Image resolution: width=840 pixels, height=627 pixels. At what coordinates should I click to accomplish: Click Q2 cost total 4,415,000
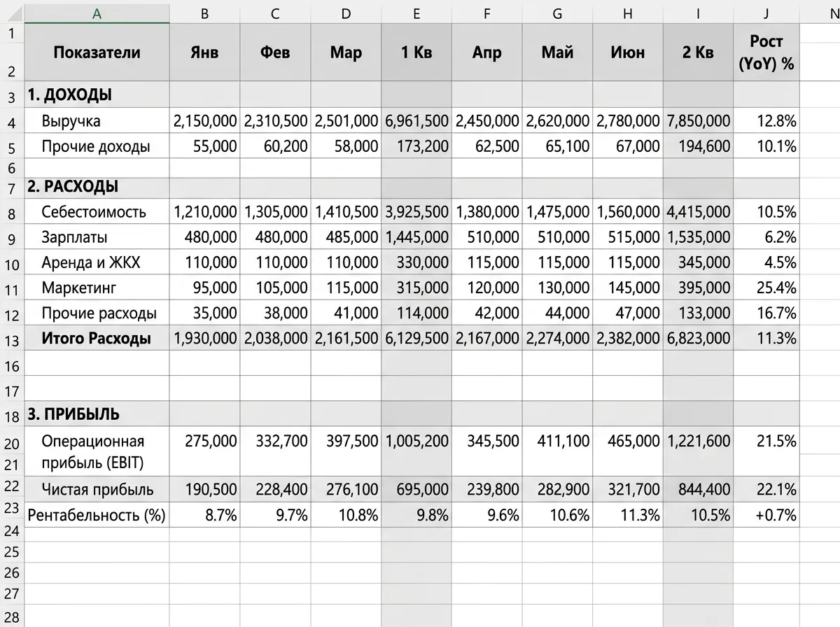coord(698,211)
